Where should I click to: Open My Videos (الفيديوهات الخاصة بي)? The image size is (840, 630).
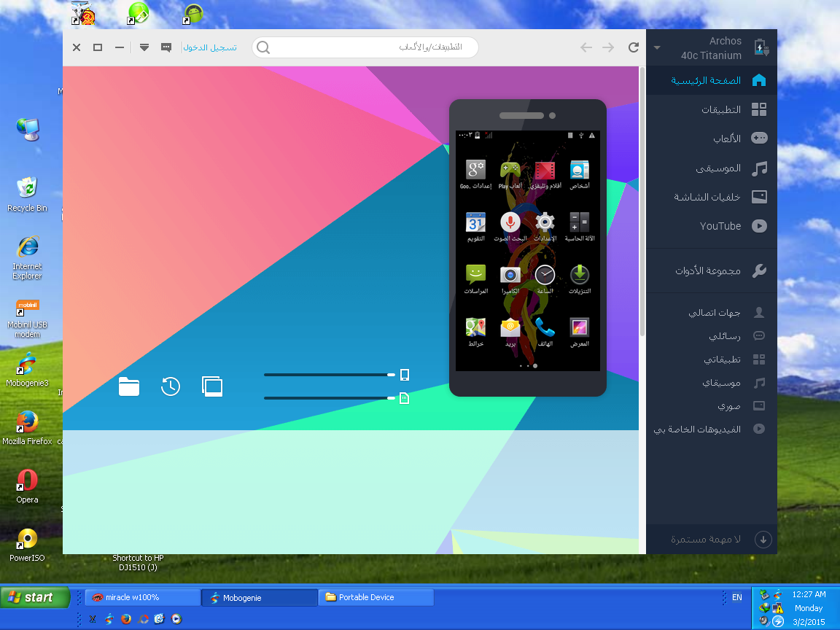pyautogui.click(x=712, y=429)
